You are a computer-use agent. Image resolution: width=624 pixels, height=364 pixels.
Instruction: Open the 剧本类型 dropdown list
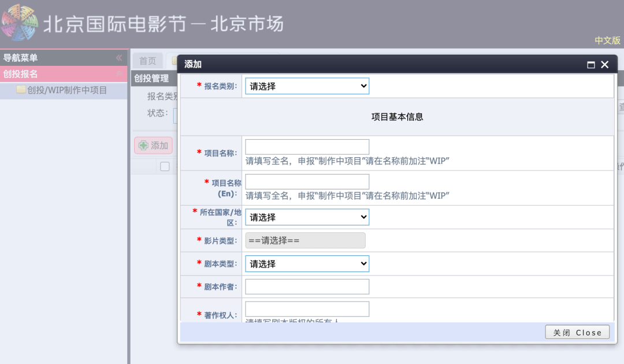click(307, 264)
